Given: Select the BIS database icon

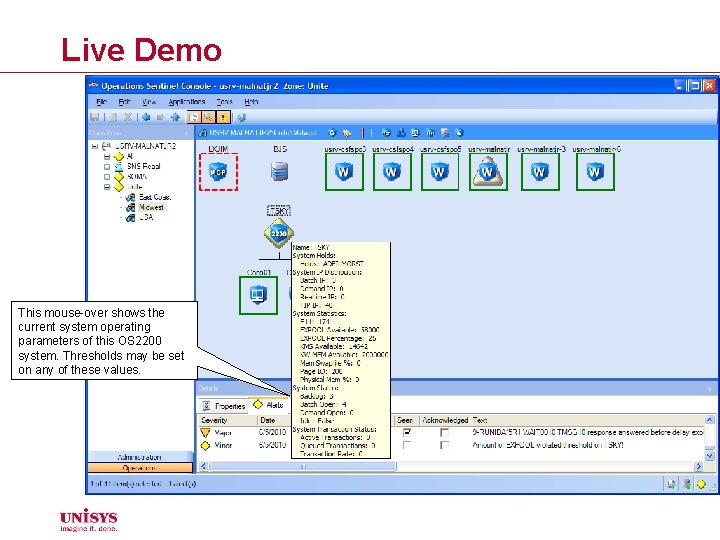Looking at the screenshot, I should (x=279, y=172).
